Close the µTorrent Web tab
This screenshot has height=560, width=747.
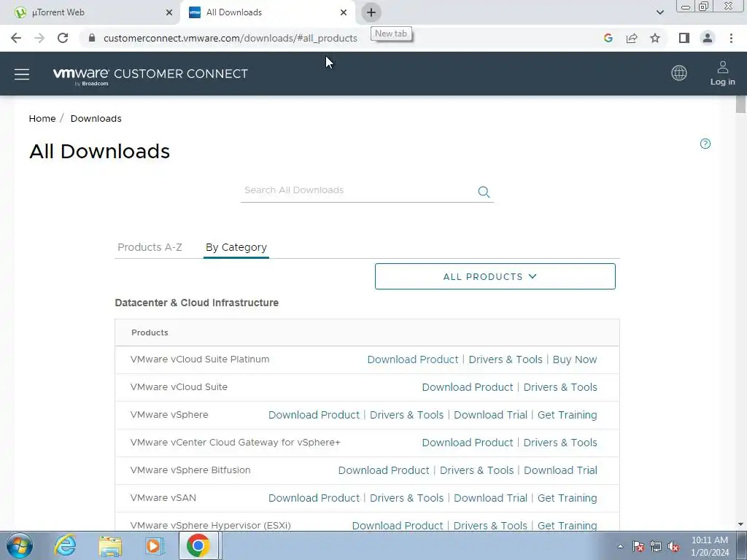tap(169, 12)
